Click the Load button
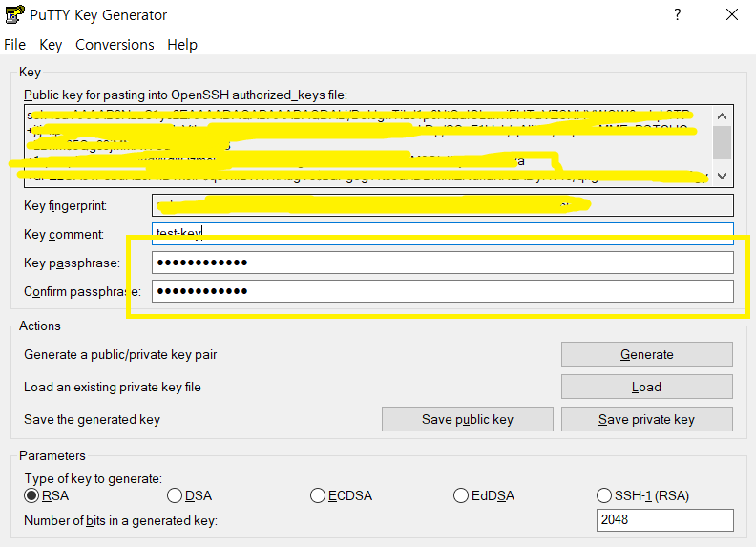 pos(646,387)
